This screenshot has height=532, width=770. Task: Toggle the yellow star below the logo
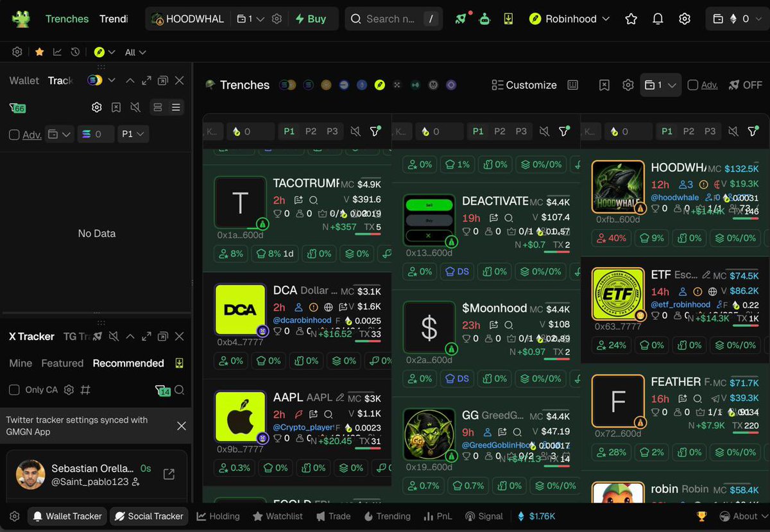[x=39, y=52]
